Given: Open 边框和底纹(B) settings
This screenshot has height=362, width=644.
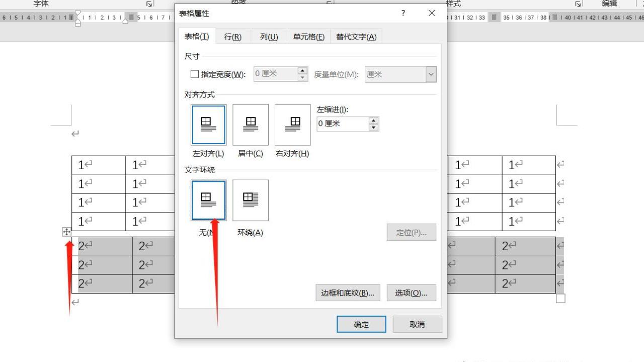Looking at the screenshot, I should tap(348, 293).
